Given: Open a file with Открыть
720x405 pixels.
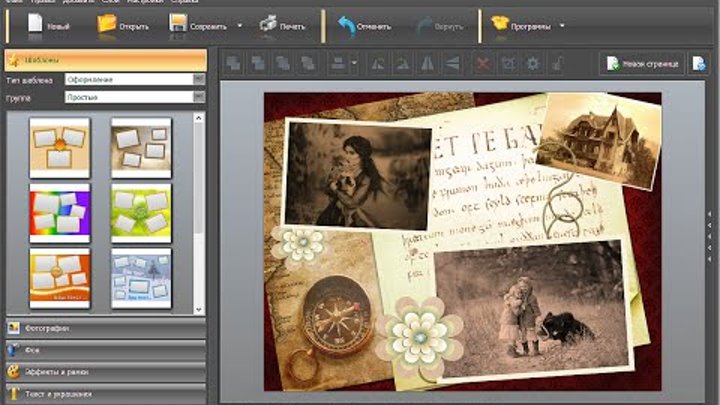Looking at the screenshot, I should click(x=120, y=24).
